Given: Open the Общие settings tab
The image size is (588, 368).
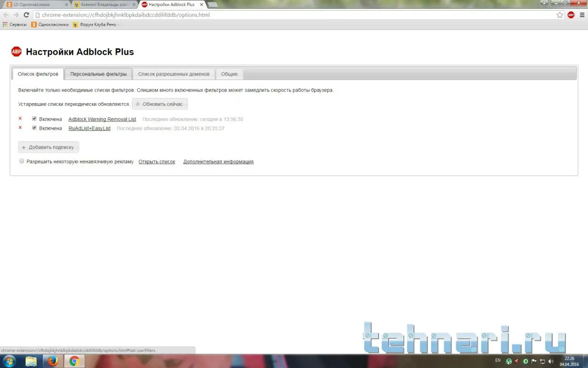Looking at the screenshot, I should pyautogui.click(x=229, y=74).
